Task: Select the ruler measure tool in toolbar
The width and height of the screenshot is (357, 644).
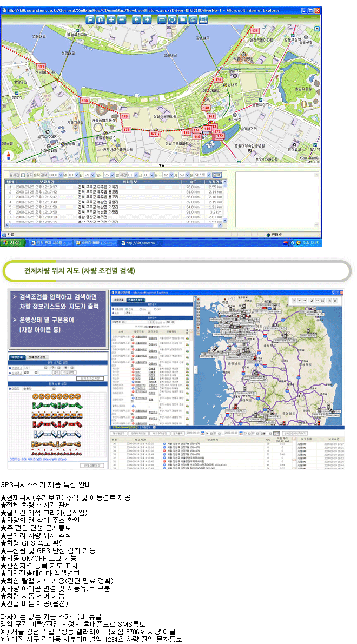Action: pos(162,19)
